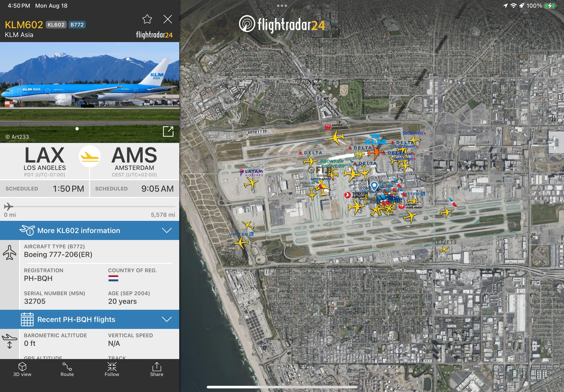The image size is (564, 392).
Task: Tap the blue location pin at LAX
Action: click(x=374, y=186)
